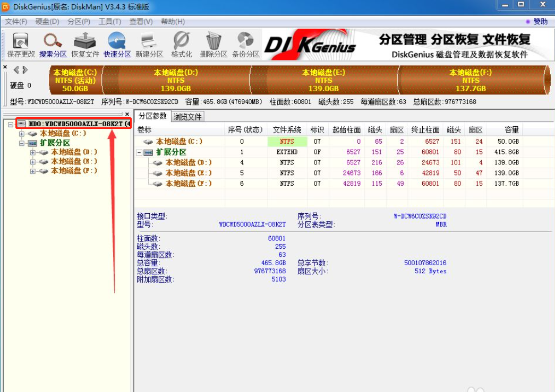Image resolution: width=555 pixels, height=392 pixels.
Task: Open the 备份分区 (Backup Partition) tool
Action: tap(244, 42)
